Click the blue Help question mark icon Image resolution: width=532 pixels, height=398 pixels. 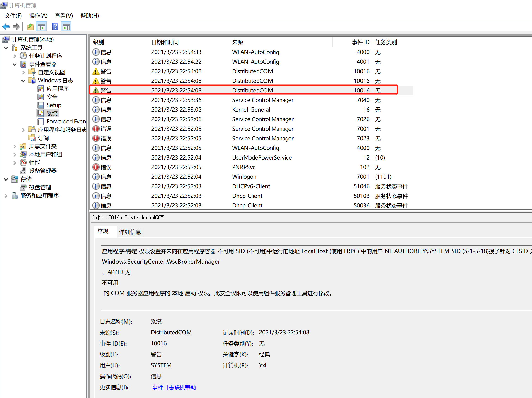click(x=55, y=27)
